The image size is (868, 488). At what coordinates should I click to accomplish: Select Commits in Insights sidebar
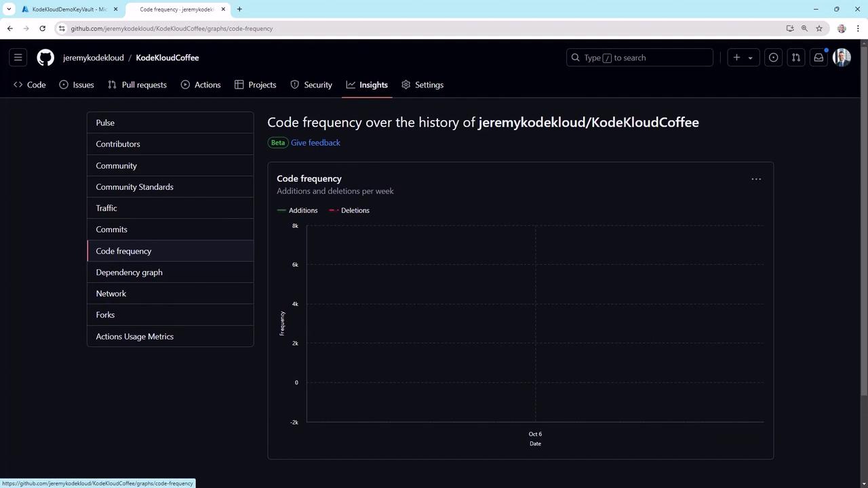pos(170,229)
